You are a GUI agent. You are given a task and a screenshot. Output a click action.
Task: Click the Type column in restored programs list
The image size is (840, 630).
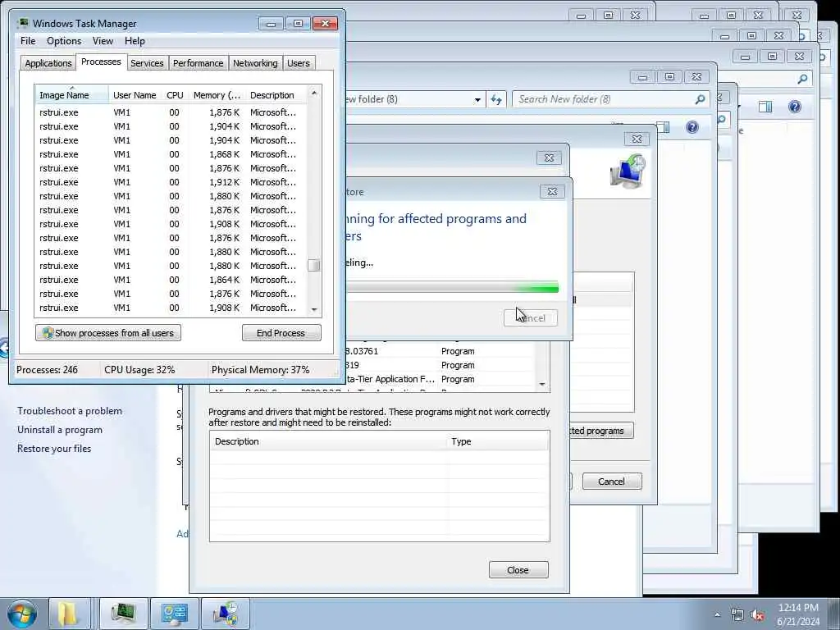coord(498,441)
